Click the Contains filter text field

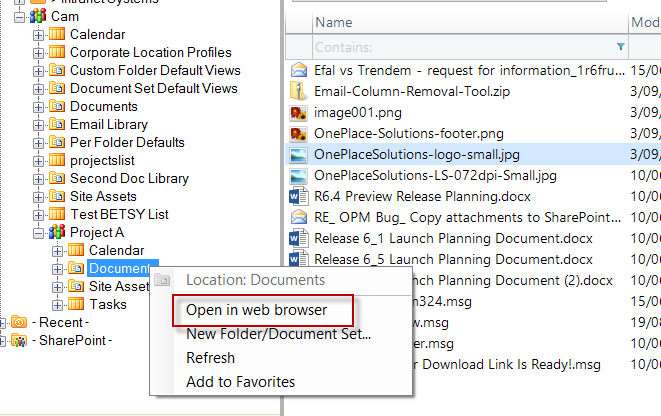pyautogui.click(x=460, y=46)
